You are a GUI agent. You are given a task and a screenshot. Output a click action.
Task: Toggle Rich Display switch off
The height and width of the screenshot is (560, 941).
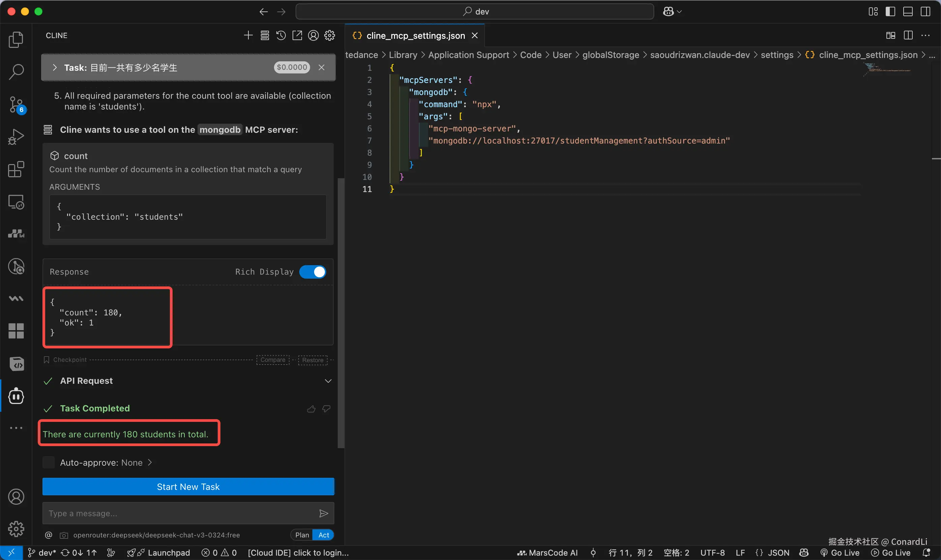coord(312,272)
